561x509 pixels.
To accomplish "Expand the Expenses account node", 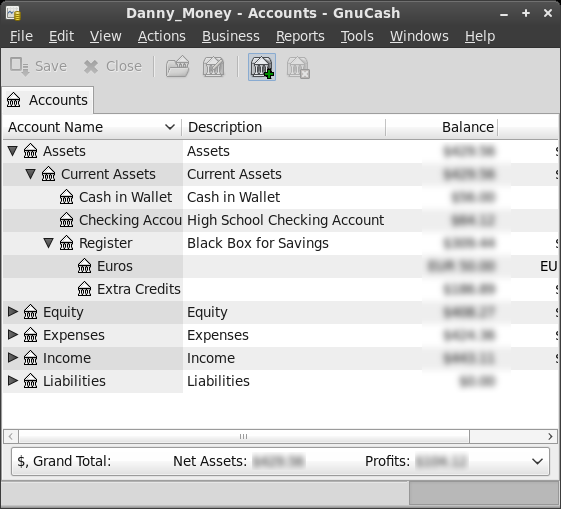I will (x=13, y=334).
